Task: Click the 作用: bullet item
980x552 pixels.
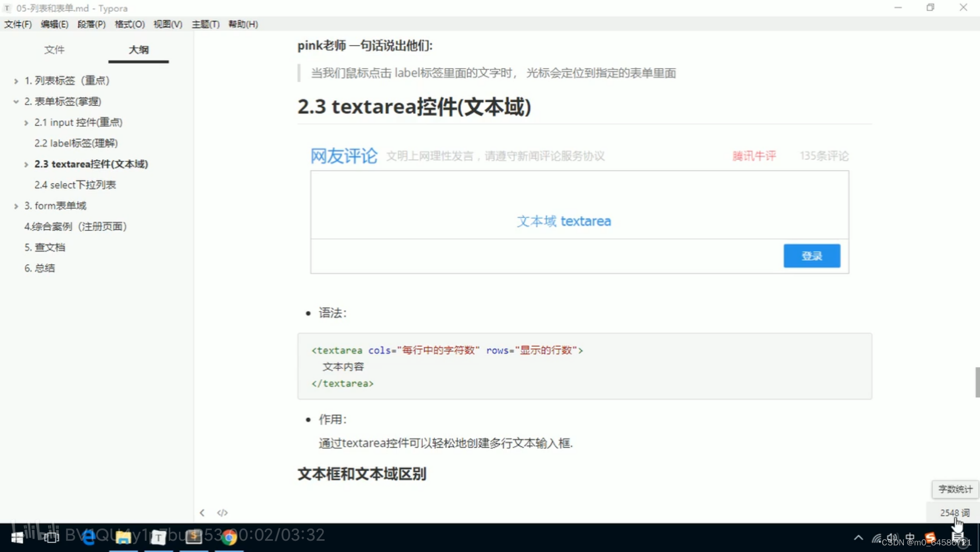Action: (x=332, y=420)
